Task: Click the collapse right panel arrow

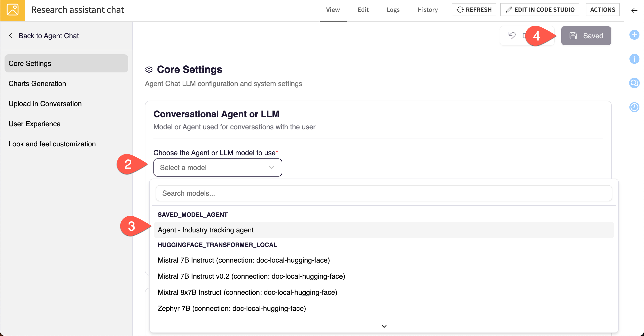Action: click(634, 10)
